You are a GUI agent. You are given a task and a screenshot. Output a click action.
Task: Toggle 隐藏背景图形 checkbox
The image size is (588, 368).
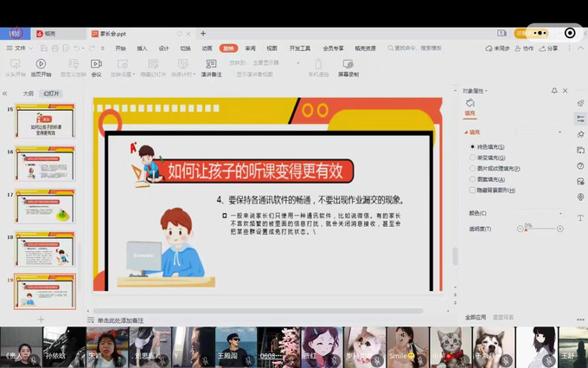[472, 190]
